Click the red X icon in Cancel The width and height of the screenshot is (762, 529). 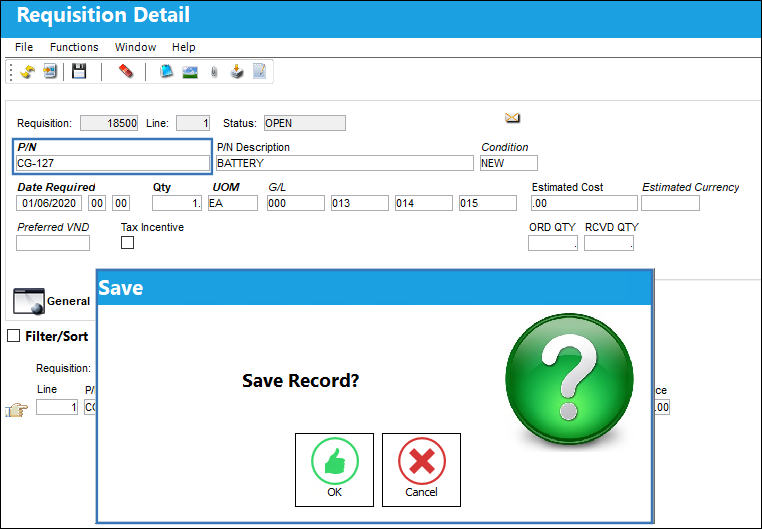tap(422, 461)
